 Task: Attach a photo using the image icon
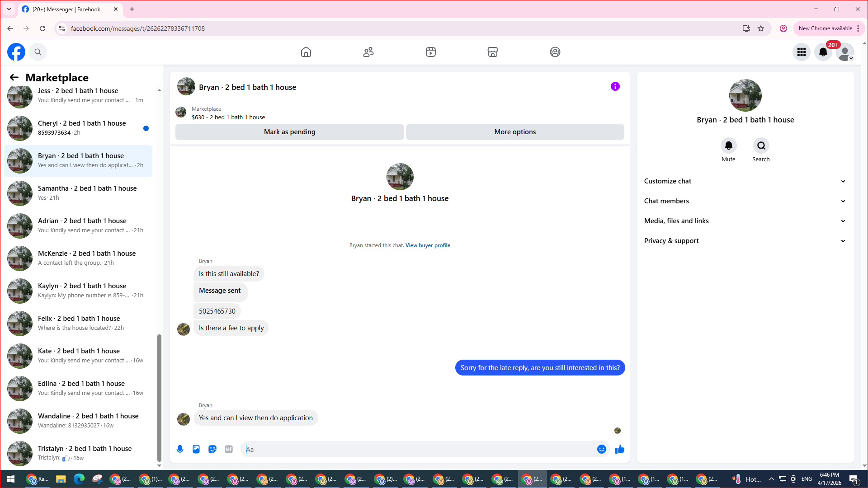(196, 449)
